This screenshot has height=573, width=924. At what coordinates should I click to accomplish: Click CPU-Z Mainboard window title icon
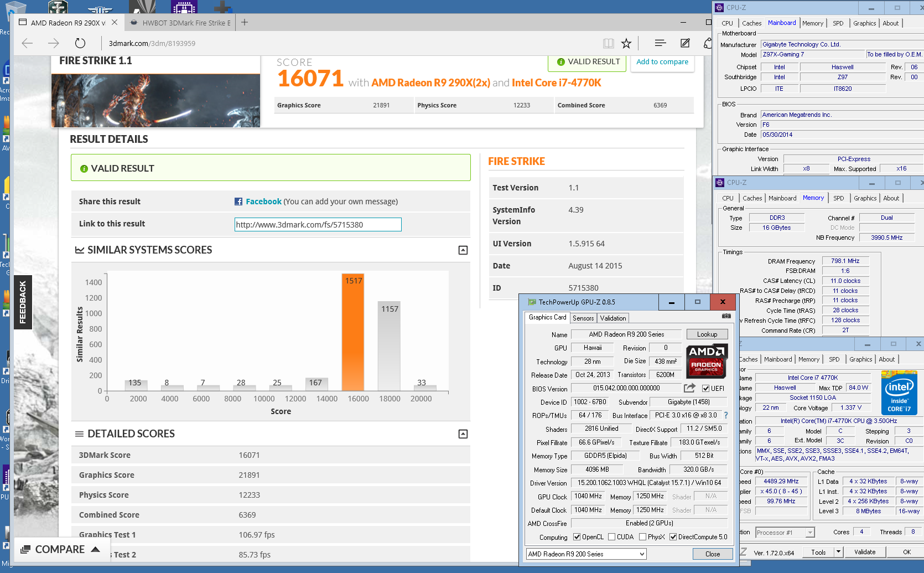coord(719,8)
